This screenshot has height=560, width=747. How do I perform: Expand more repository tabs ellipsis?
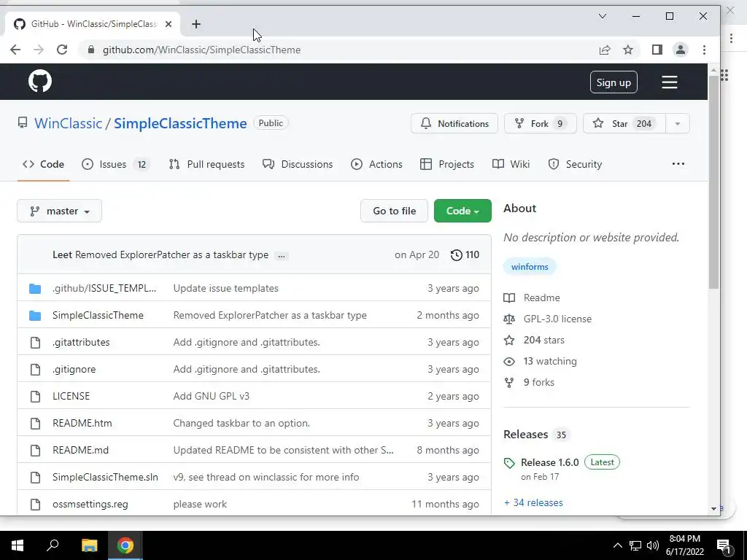pos(678,164)
